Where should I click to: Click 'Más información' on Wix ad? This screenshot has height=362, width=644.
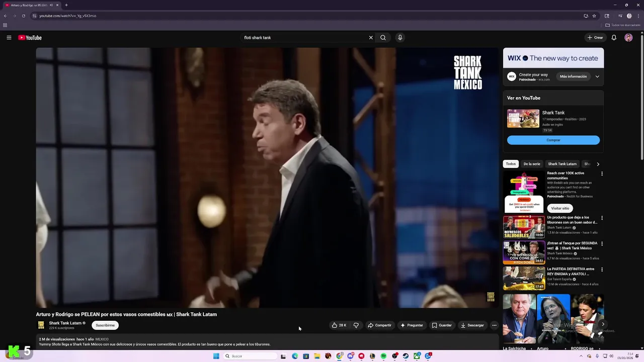tap(574, 76)
